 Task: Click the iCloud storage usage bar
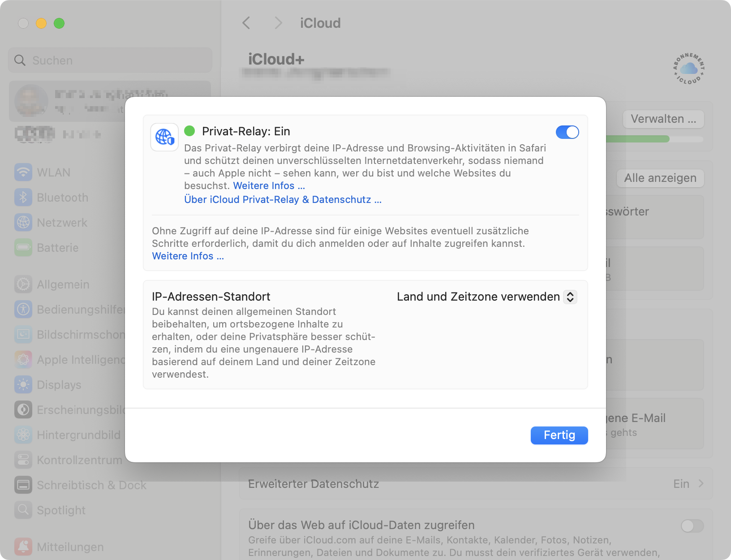coord(654,139)
